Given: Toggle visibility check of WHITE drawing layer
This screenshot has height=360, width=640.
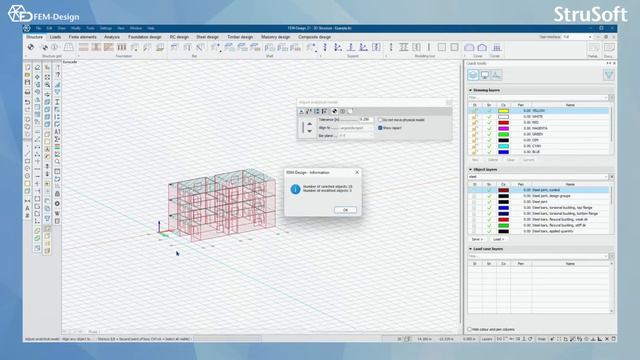Looking at the screenshot, I should pyautogui.click(x=489, y=117).
